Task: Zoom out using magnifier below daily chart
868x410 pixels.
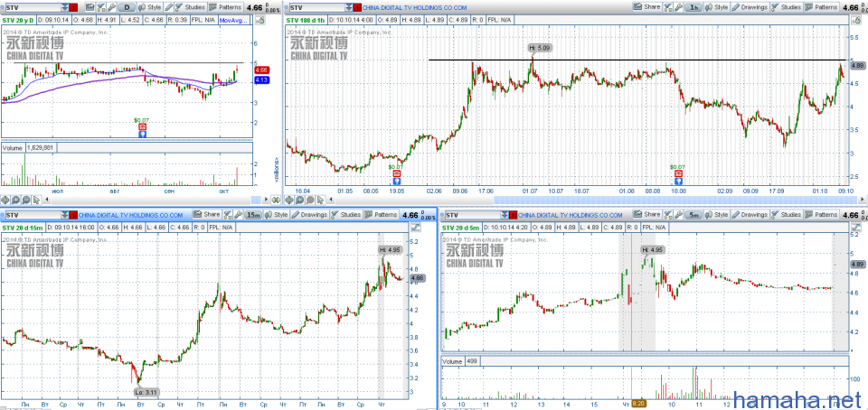Action: pos(26,200)
